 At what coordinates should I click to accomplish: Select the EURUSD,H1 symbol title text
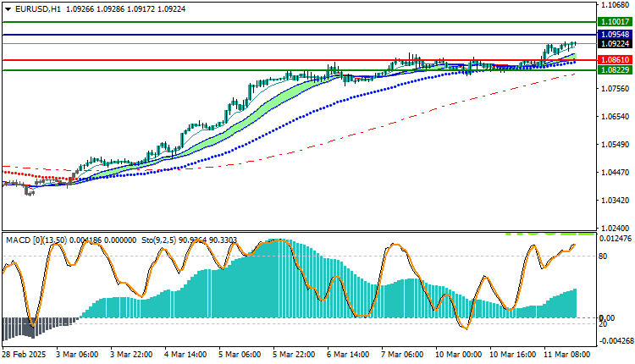(x=37, y=9)
